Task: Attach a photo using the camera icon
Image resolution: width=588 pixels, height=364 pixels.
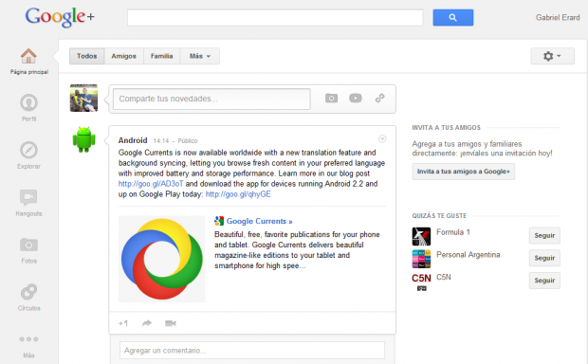Action: click(x=331, y=99)
